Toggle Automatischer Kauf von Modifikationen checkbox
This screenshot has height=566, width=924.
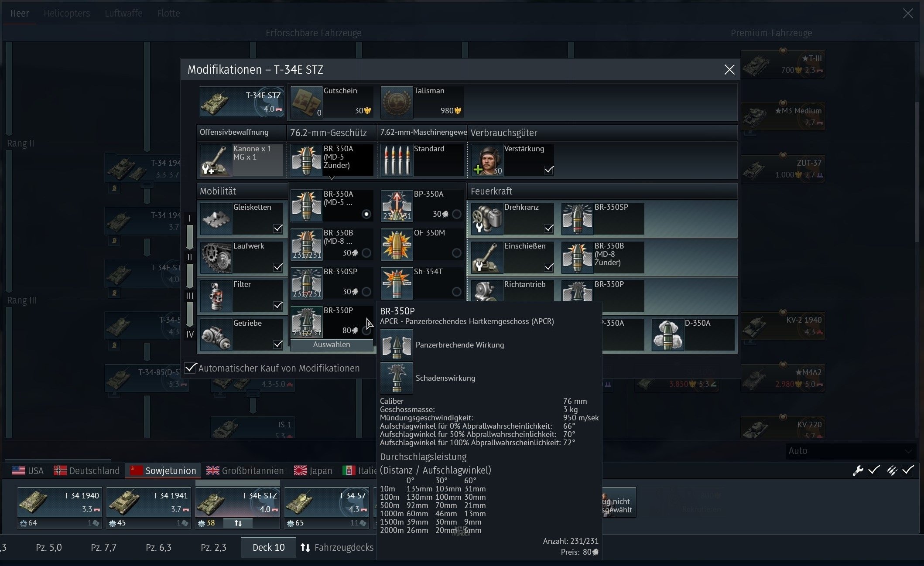[191, 368]
